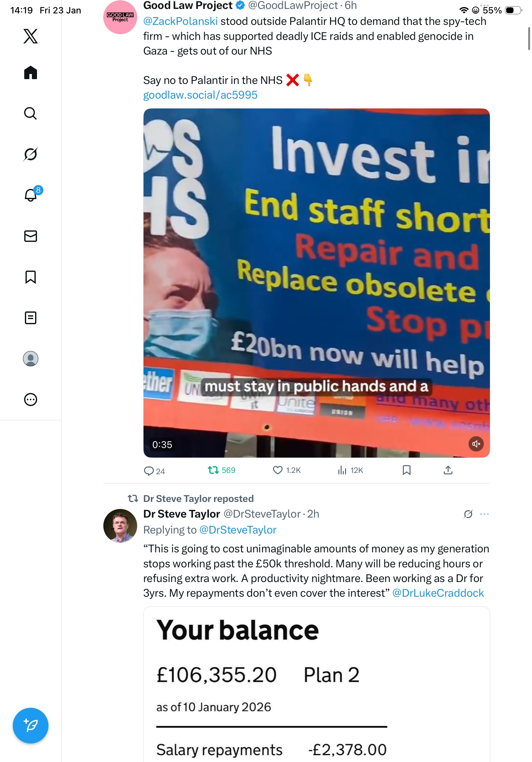Image resolution: width=532 pixels, height=762 pixels.
Task: Go to Home feed icon
Action: click(x=31, y=72)
